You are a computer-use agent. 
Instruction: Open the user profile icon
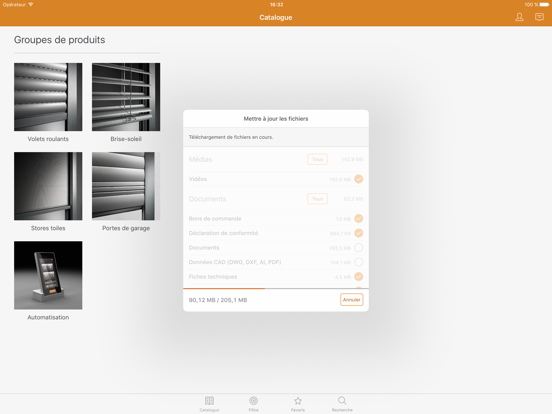coord(519,17)
